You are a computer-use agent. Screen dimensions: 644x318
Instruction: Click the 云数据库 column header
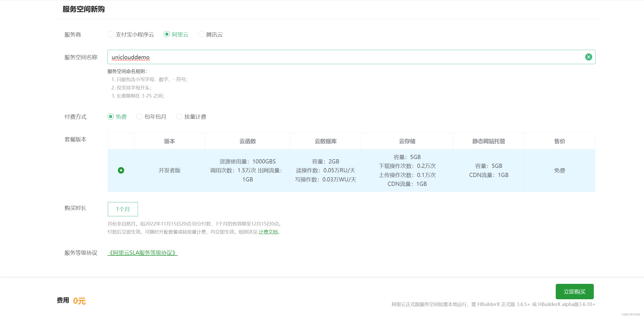tap(325, 141)
